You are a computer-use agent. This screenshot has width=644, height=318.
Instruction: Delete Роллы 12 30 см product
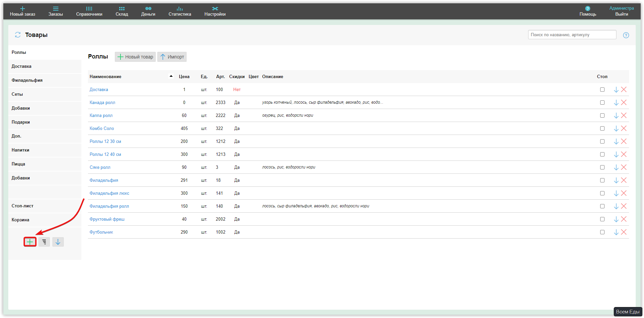[624, 141]
